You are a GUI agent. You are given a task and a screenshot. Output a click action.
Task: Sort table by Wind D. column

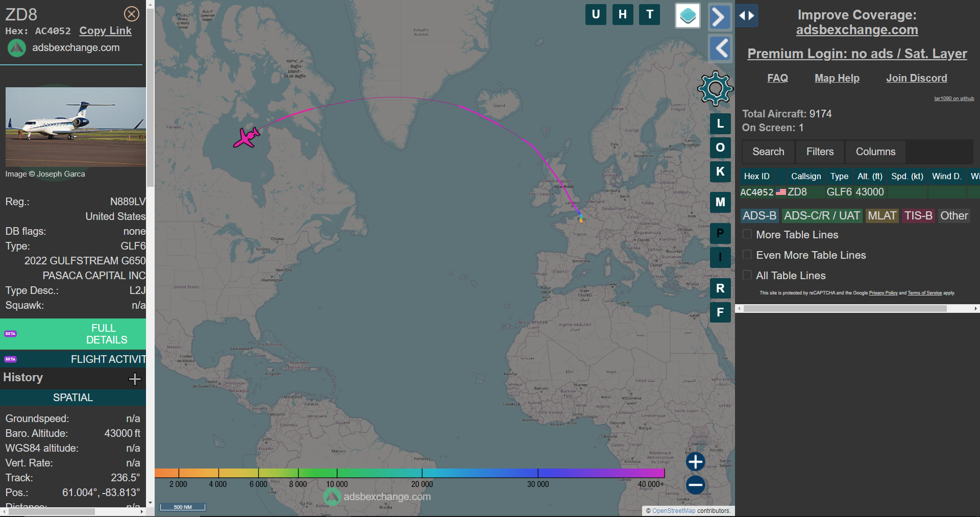(947, 176)
